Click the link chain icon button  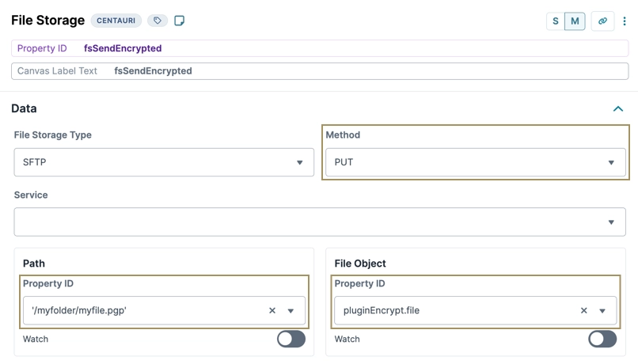[602, 21]
